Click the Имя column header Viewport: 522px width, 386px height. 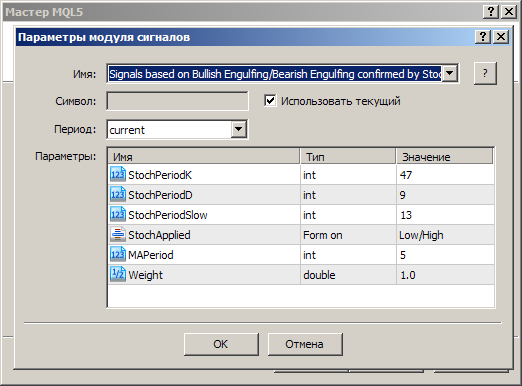pyautogui.click(x=204, y=156)
